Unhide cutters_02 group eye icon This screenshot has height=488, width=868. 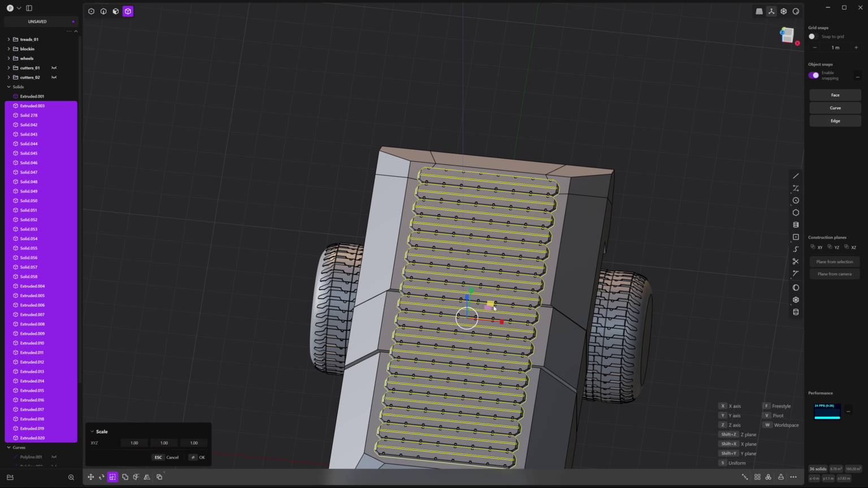[x=54, y=77]
